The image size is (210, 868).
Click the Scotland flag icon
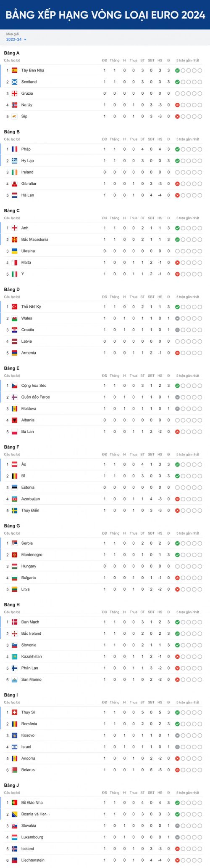point(14,82)
